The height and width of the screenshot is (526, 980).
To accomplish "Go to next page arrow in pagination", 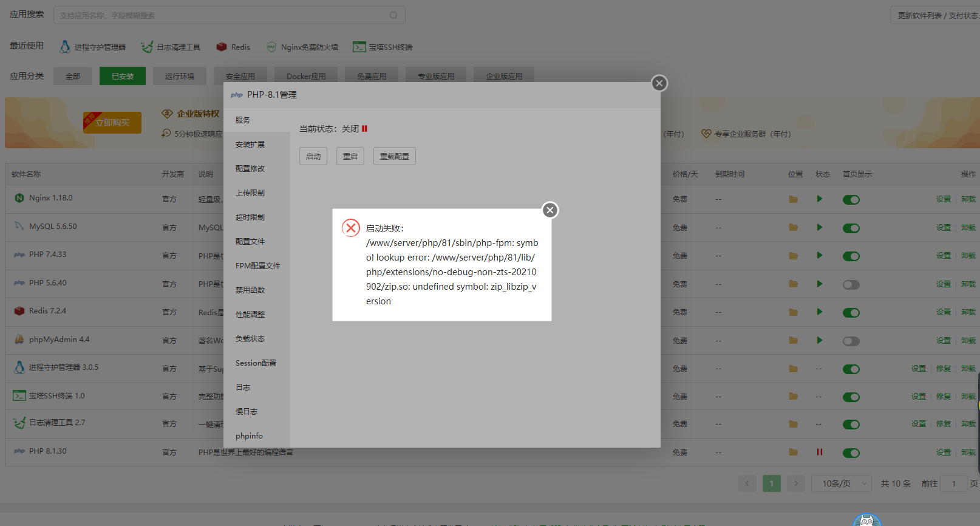I will click(x=796, y=483).
